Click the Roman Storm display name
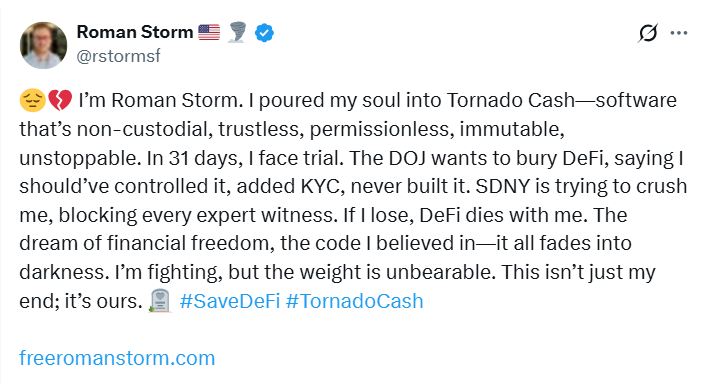The width and height of the screenshot is (710, 384). pos(135,32)
